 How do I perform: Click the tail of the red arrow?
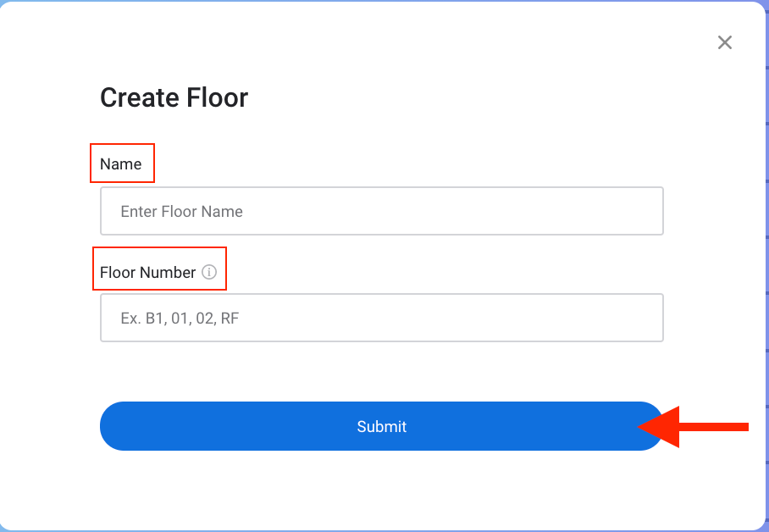(x=735, y=426)
